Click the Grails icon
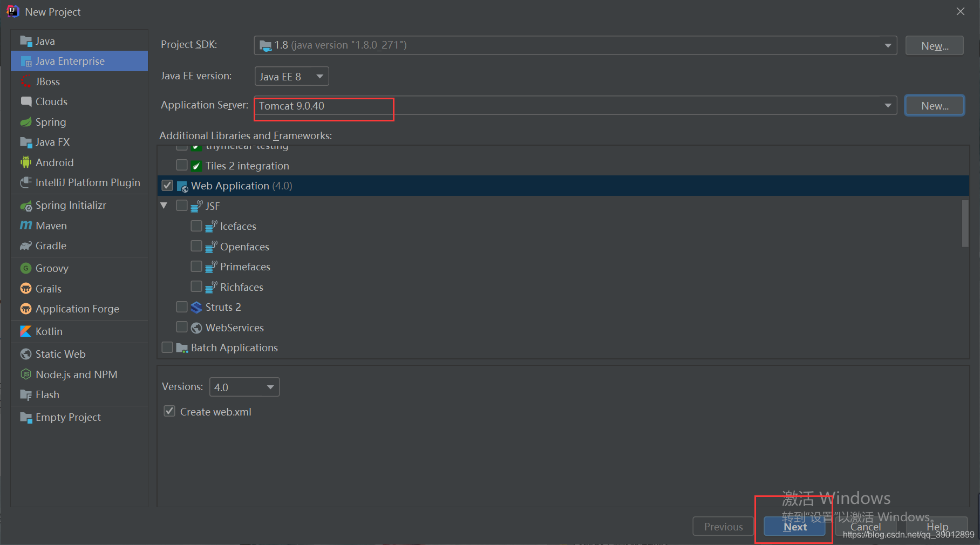The height and width of the screenshot is (545, 980). [26, 289]
